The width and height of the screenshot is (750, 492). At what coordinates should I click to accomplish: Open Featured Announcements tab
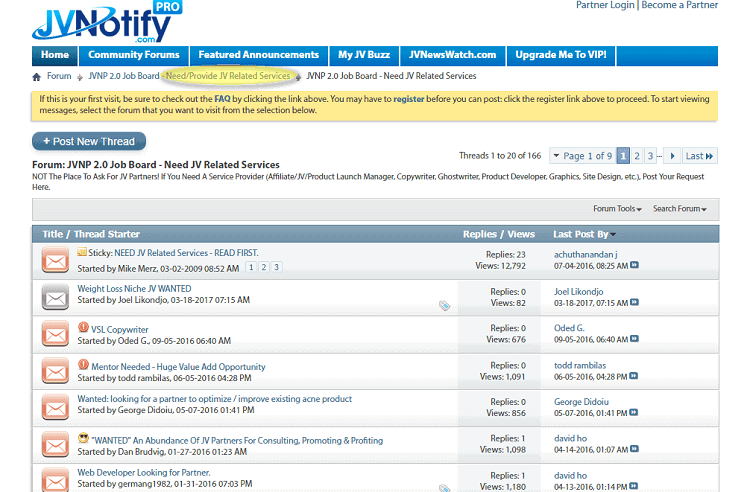tap(259, 55)
